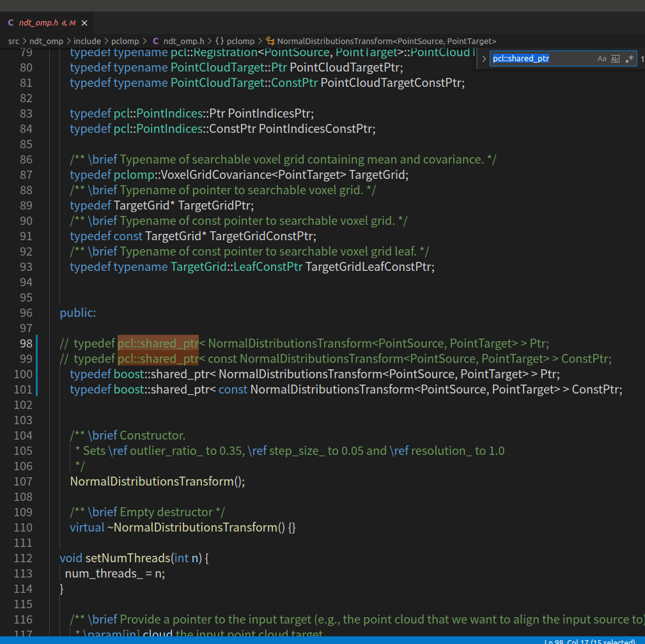Click line number 112 in the gutter
The height and width of the screenshot is (644, 645).
pos(23,558)
